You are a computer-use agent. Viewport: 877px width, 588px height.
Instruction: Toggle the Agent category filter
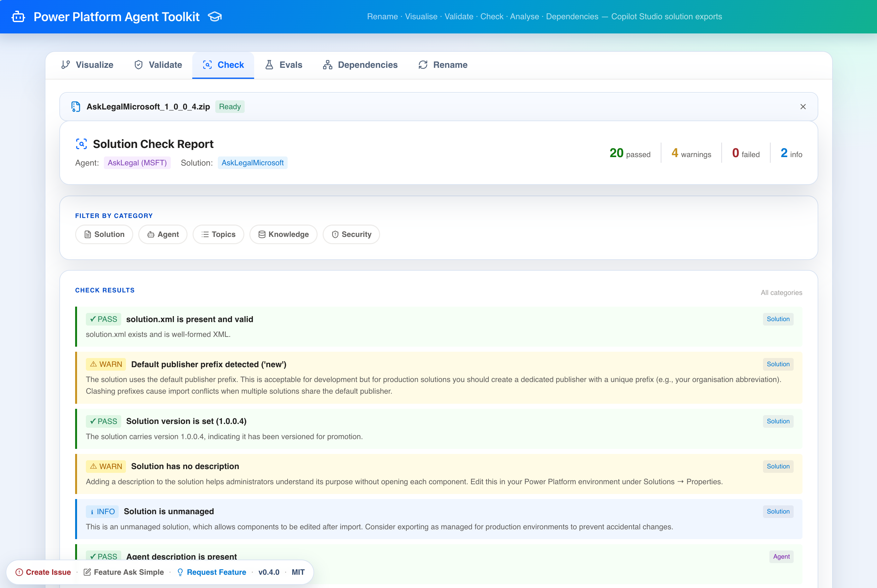163,234
